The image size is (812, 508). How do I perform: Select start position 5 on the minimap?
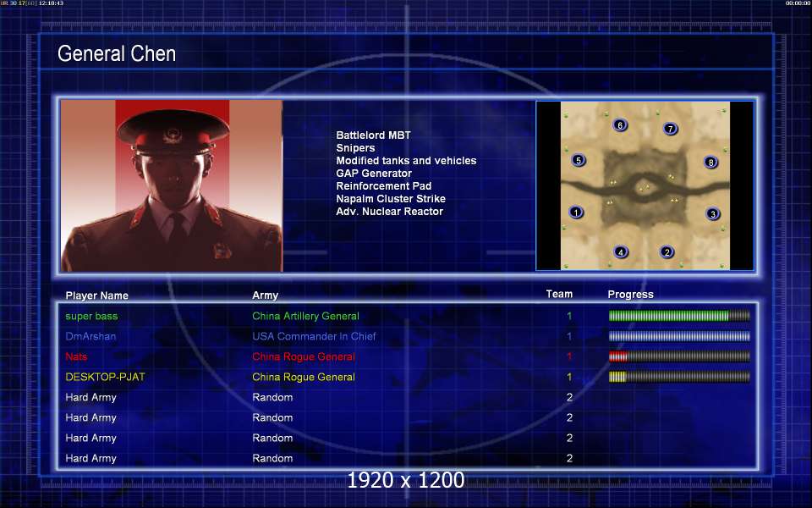579,160
